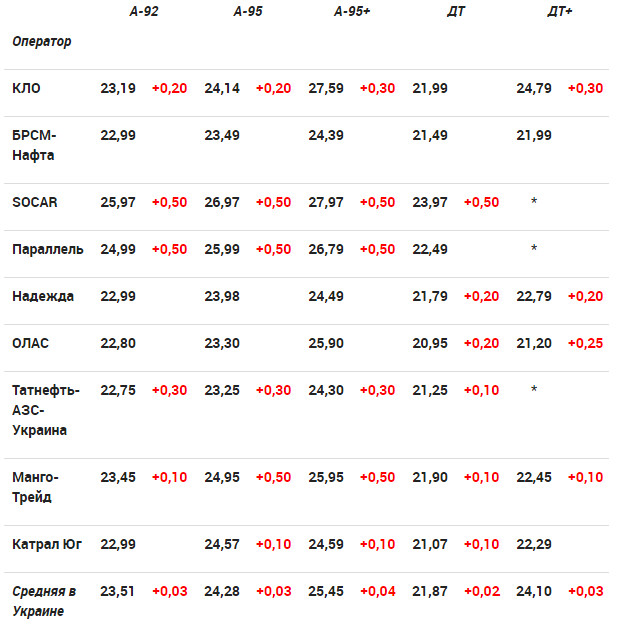Open the БРСМ-Нафта operator entry
Viewport: 617px width, 631px height.
click(35, 145)
